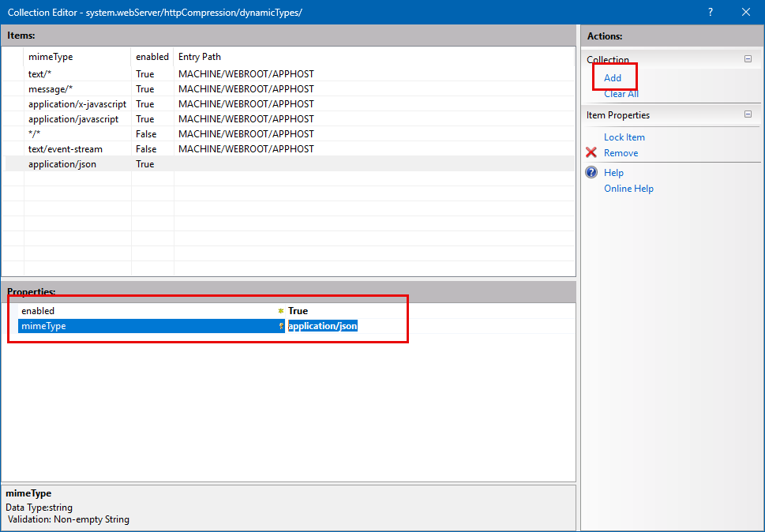765x532 pixels.
Task: Collapse the Collection actions section
Action: [748, 59]
